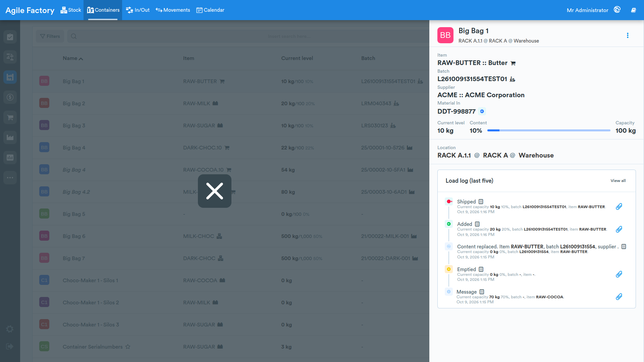Open the documentation book icon in header

634,10
